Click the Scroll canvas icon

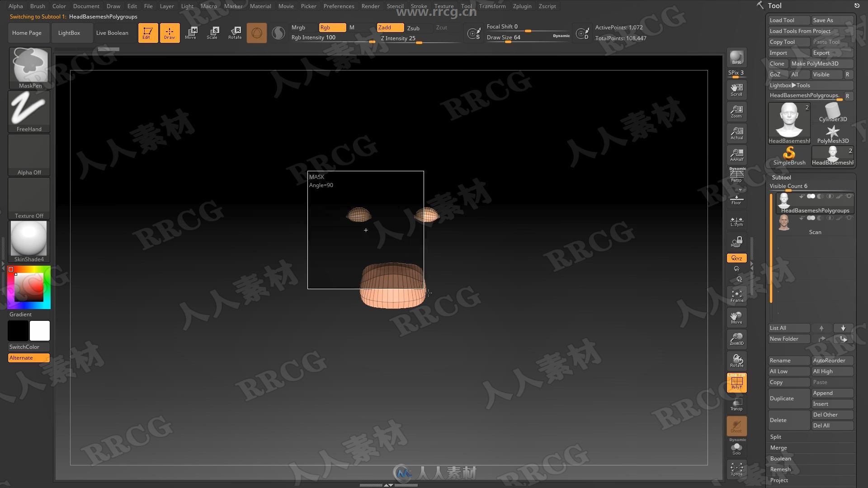(736, 89)
